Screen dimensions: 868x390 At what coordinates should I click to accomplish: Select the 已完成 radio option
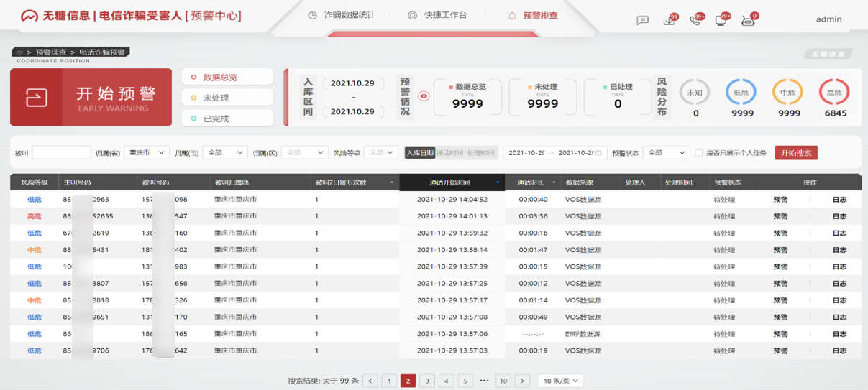[227, 119]
